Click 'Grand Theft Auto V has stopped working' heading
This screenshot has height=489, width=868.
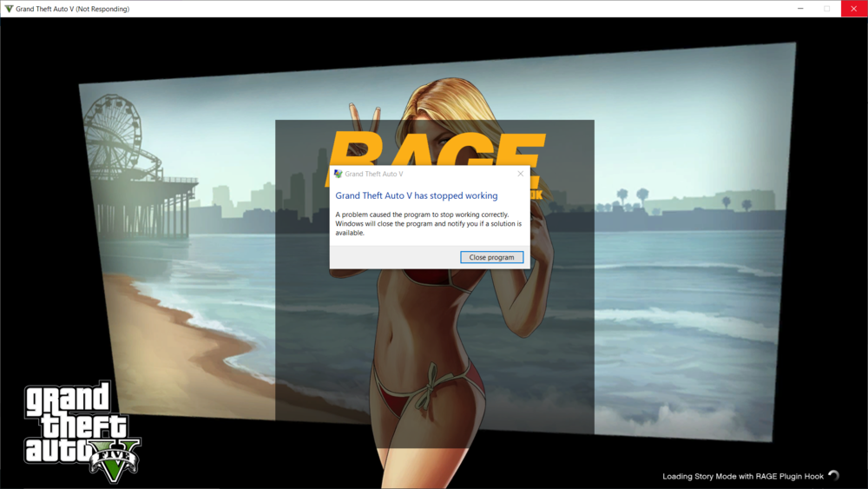click(x=417, y=195)
